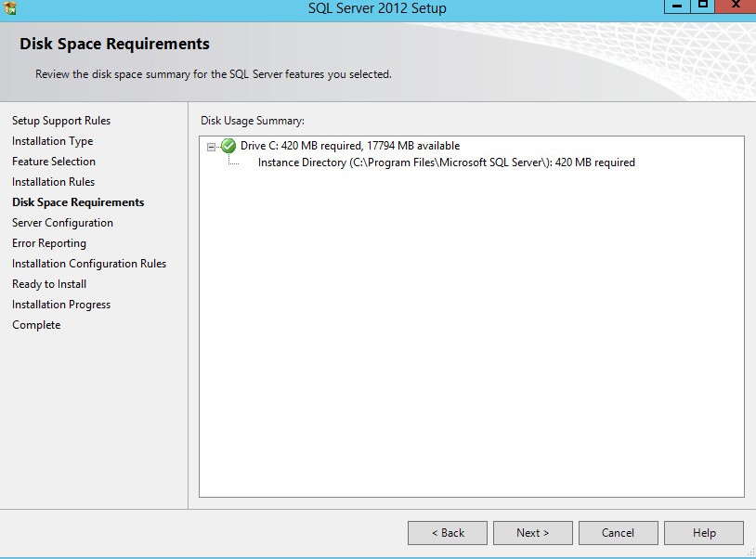Select the Drive C disk usage row

350,146
